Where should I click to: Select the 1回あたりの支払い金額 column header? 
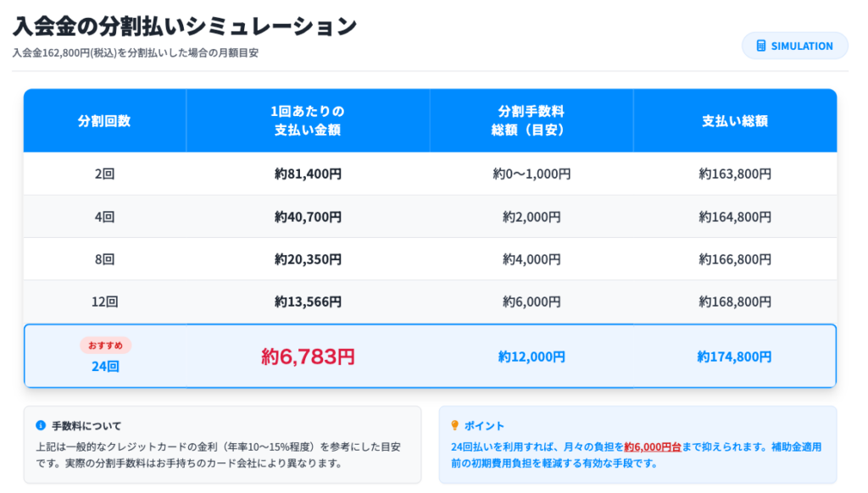point(308,120)
